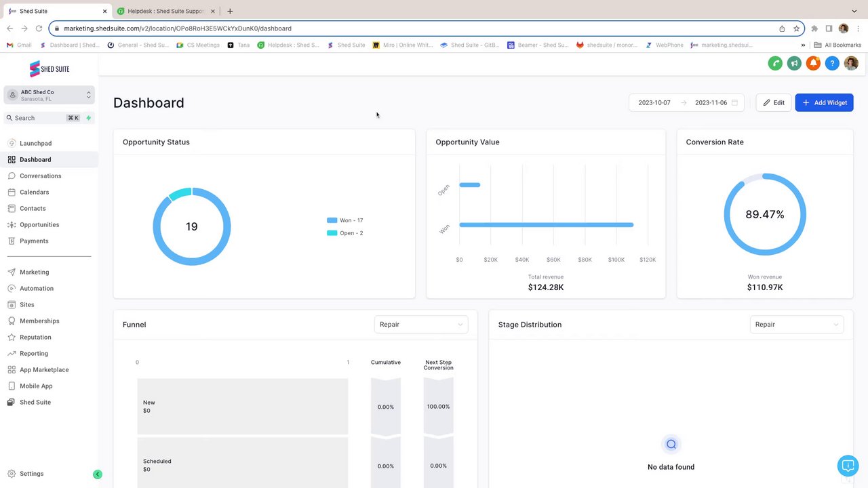This screenshot has width=868, height=488.
Task: Expand the ABC Shed Co location switcher
Action: [x=49, y=96]
